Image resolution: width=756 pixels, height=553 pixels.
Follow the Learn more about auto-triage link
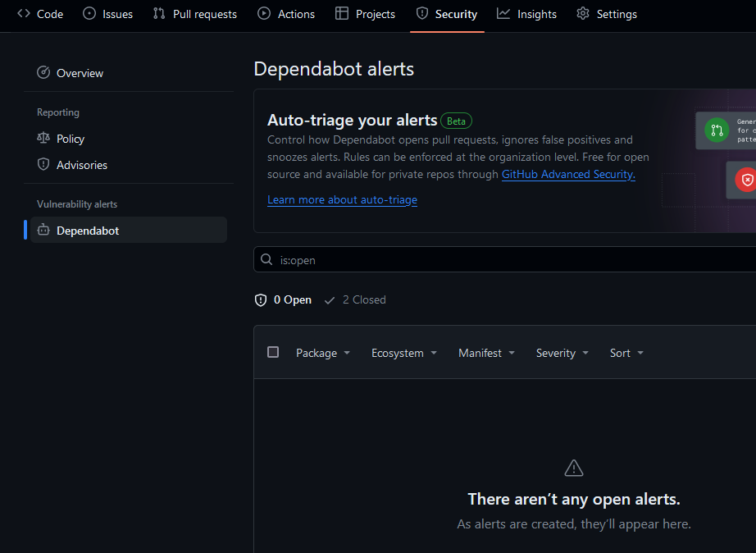coord(342,200)
